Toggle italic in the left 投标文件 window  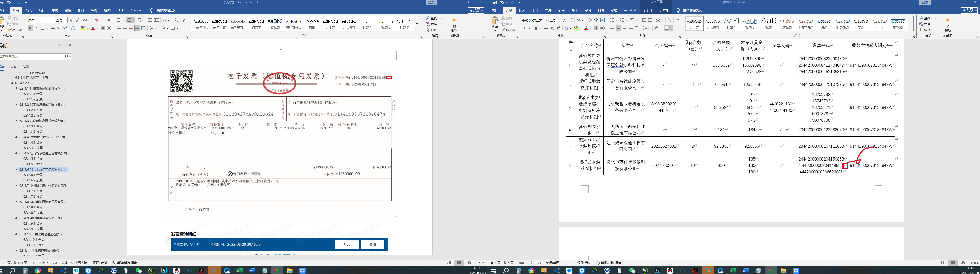pos(36,28)
